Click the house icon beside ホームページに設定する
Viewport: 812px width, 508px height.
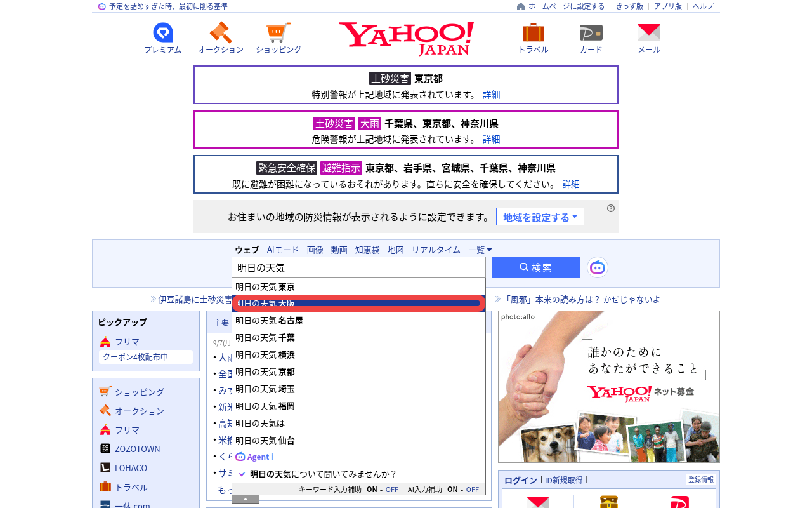tap(521, 6)
